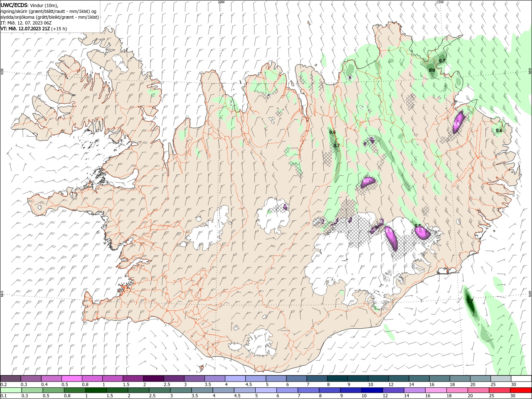Click the bright red 30 swatch in lower legend row

(521, 390)
